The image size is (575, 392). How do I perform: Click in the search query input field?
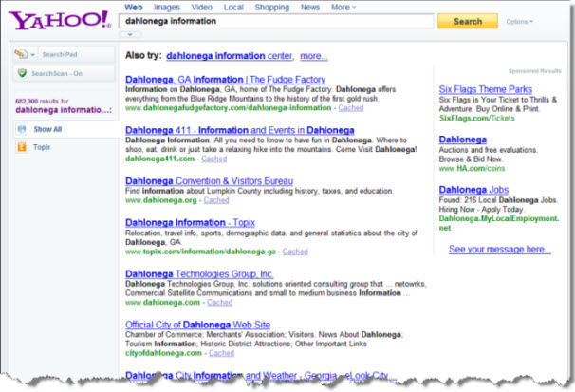[x=276, y=21]
